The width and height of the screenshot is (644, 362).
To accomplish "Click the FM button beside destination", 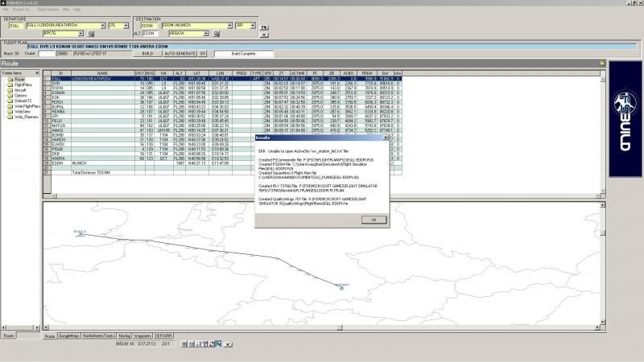I will 264,27.
